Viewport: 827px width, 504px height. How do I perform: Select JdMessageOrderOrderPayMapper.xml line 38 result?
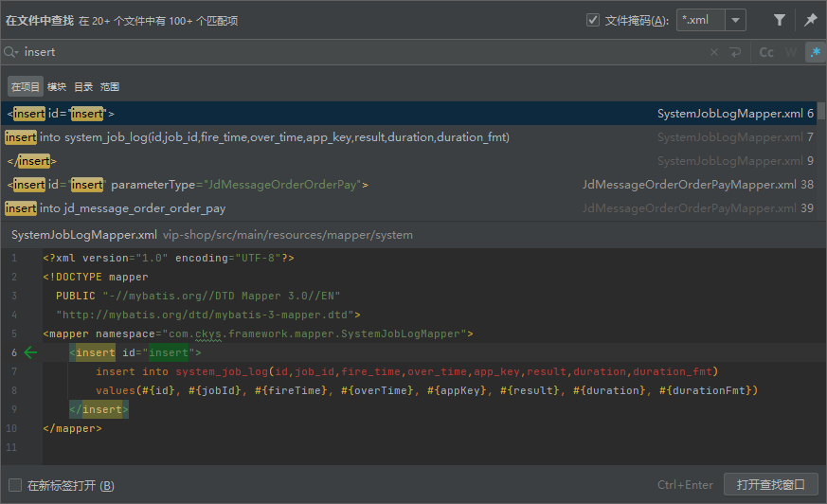coord(408,185)
